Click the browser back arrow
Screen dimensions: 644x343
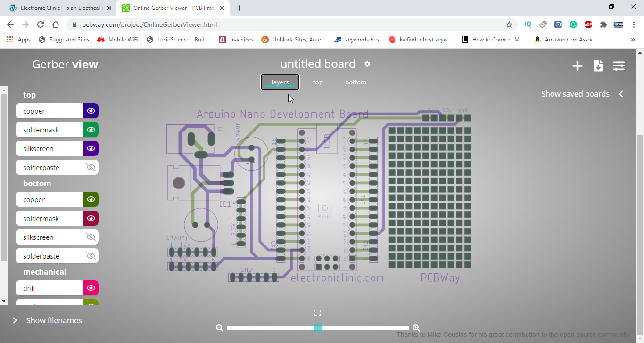[x=10, y=24]
